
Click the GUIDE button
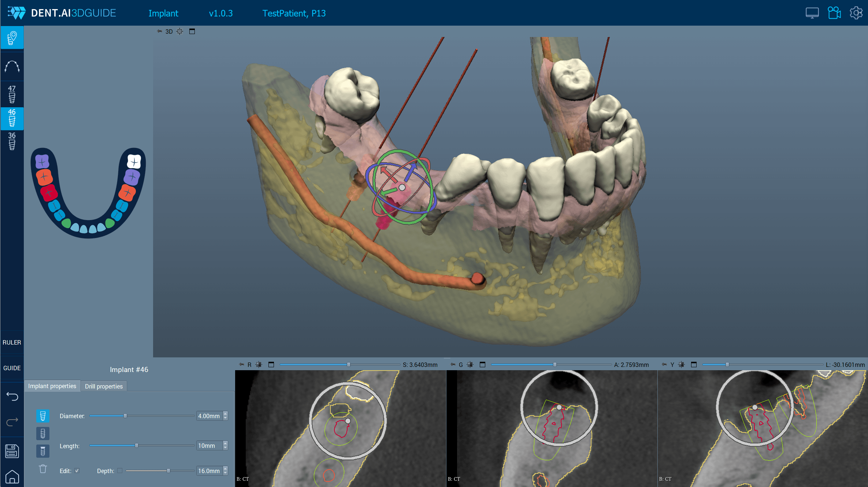pos(12,368)
